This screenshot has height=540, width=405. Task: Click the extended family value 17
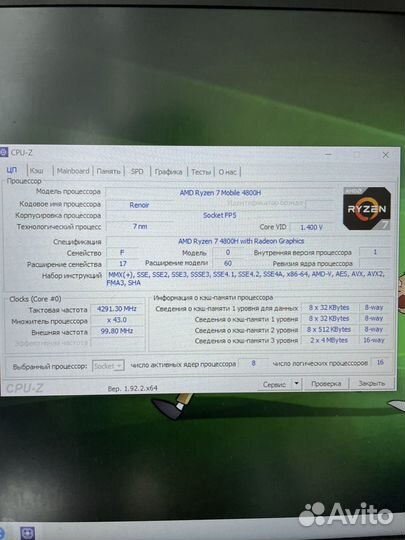pos(123,263)
